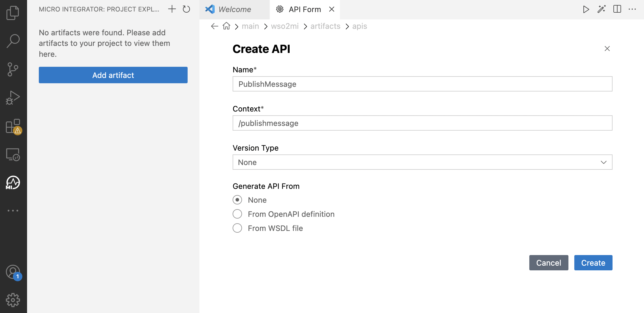Screen dimensions: 644x313
Task: Click the wso2mi breadcrumb item
Action: [285, 26]
